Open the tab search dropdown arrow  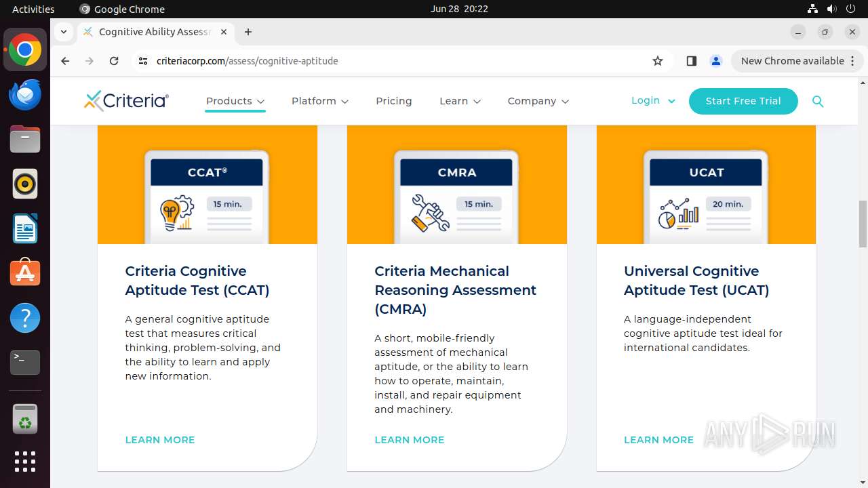pyautogui.click(x=63, y=32)
